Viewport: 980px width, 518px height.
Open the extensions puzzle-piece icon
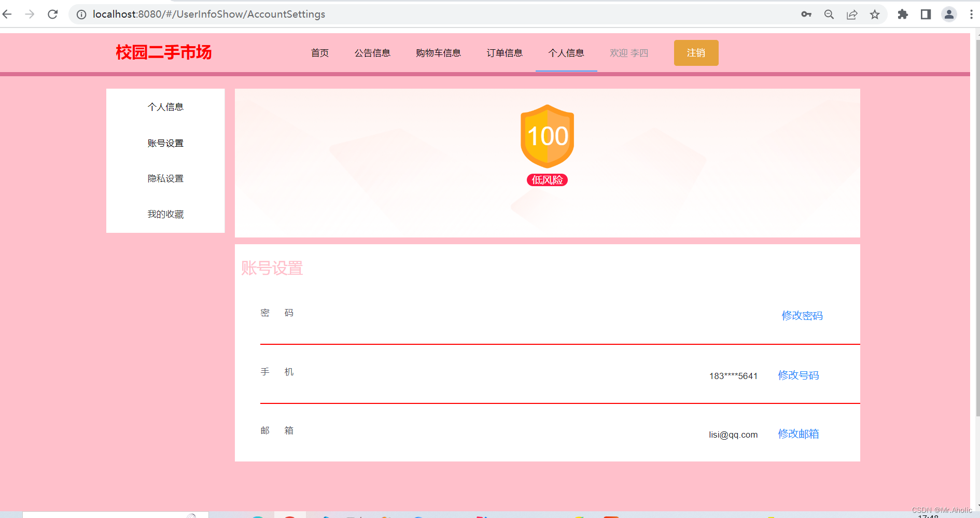coord(902,14)
